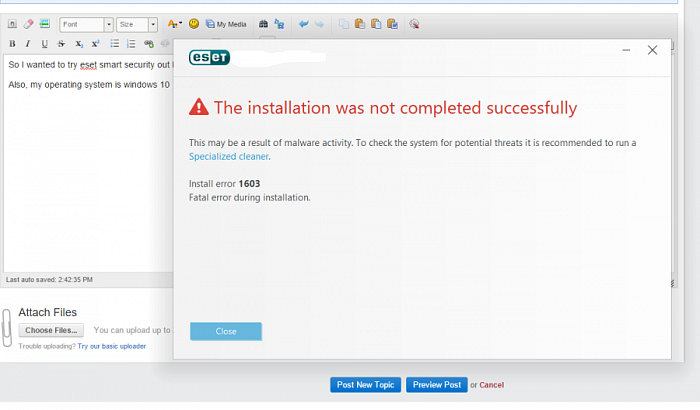Click the Attach Files paperclip icon
Image resolution: width=700 pixels, height=410 pixels.
click(x=7, y=327)
